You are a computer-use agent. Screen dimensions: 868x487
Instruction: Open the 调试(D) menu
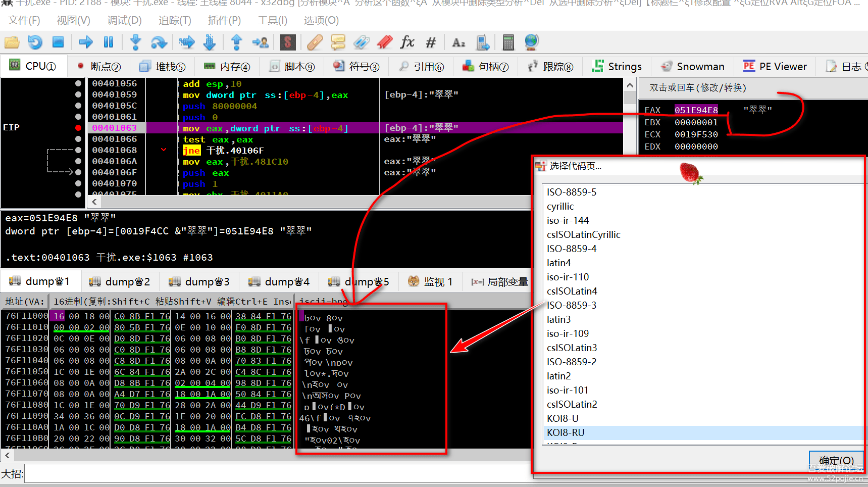click(x=125, y=20)
